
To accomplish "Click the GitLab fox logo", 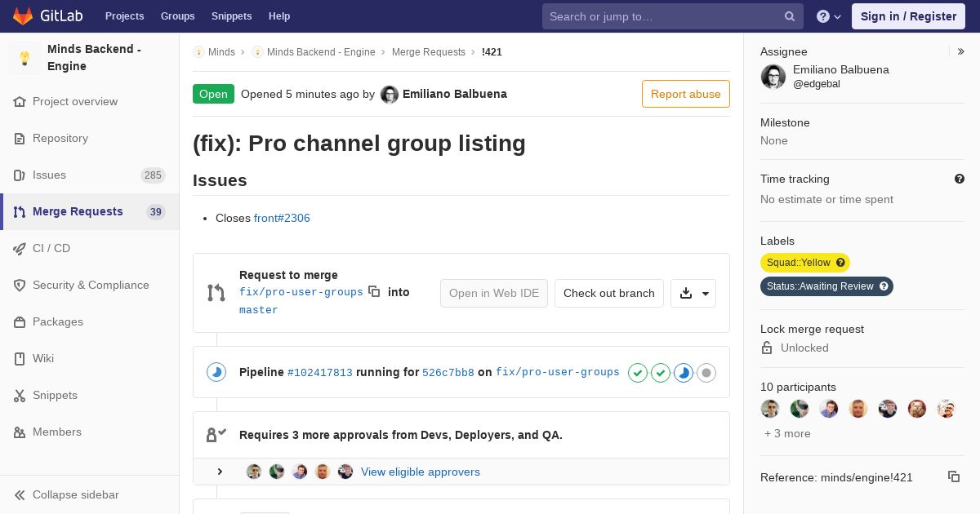I will [x=23, y=16].
